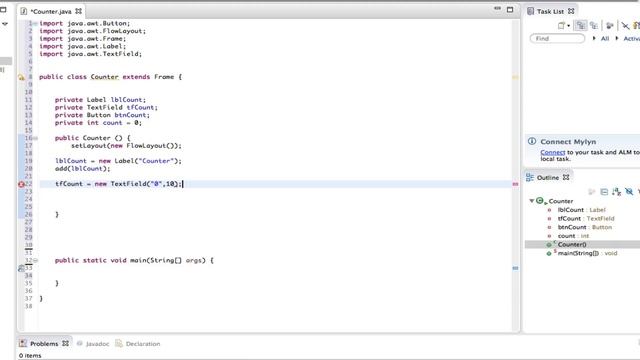This screenshot has width=640, height=360.
Task: Open the Task List view tab
Action: click(550, 11)
